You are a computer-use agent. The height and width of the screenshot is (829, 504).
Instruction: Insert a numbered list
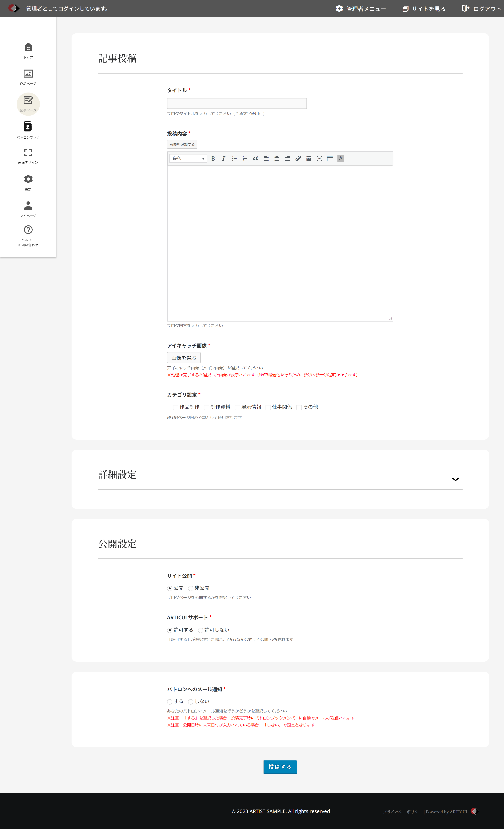tap(245, 158)
